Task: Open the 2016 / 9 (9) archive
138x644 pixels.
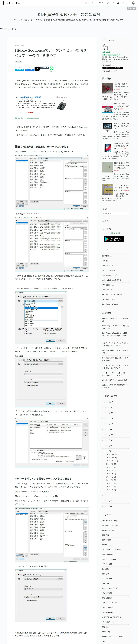Action: click(x=111, y=464)
